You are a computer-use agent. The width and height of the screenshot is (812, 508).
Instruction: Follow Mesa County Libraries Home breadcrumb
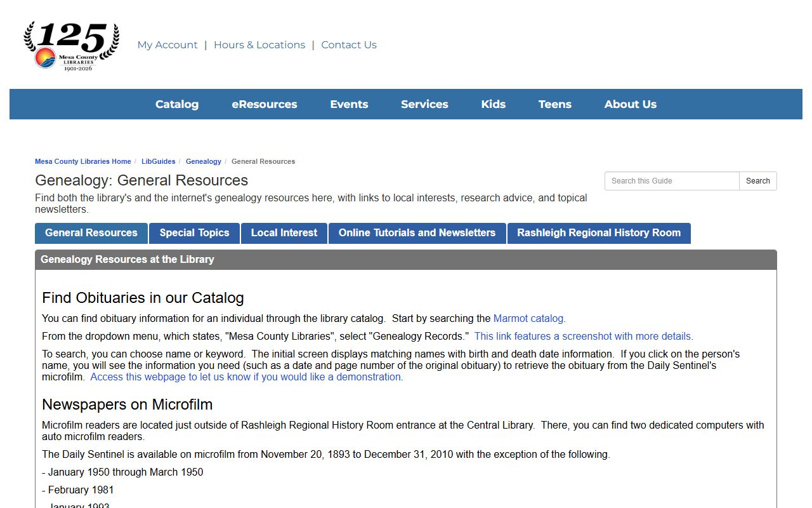pos(83,161)
